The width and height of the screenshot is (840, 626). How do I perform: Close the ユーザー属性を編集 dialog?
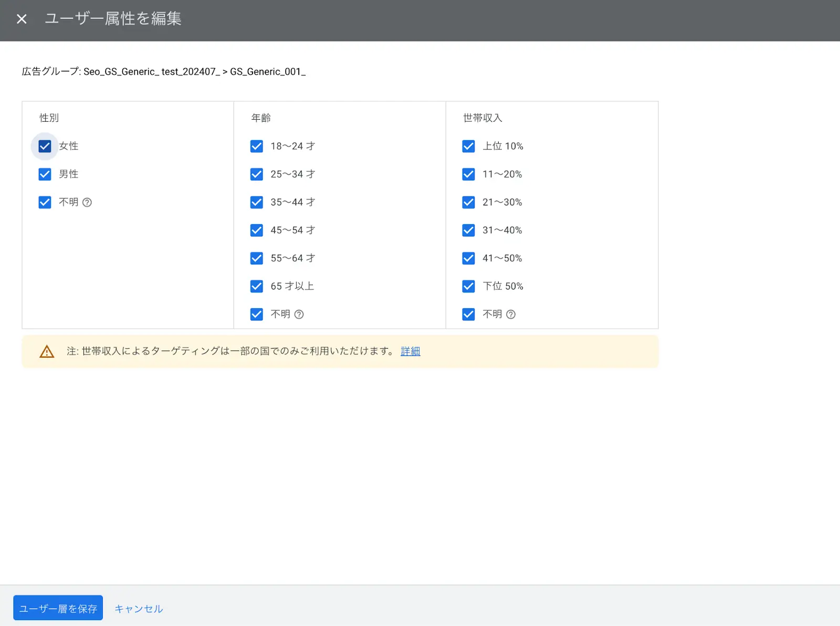[22, 19]
